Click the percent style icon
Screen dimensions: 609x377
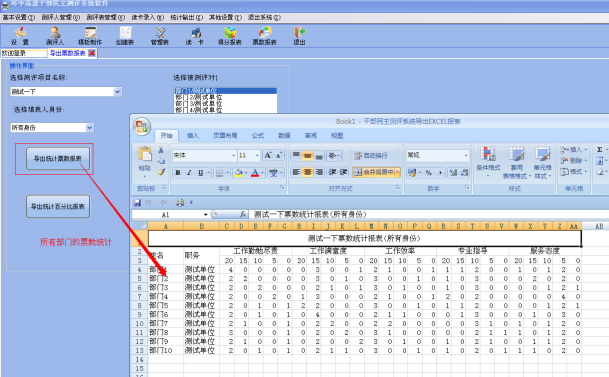click(428, 172)
